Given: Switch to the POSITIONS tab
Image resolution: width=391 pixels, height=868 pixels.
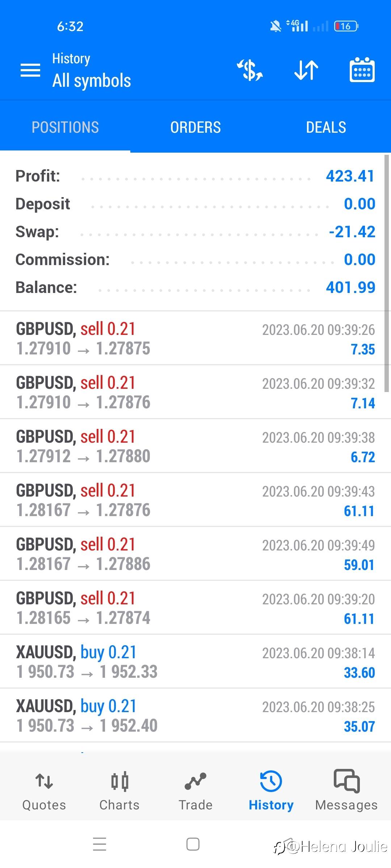Looking at the screenshot, I should click(65, 127).
